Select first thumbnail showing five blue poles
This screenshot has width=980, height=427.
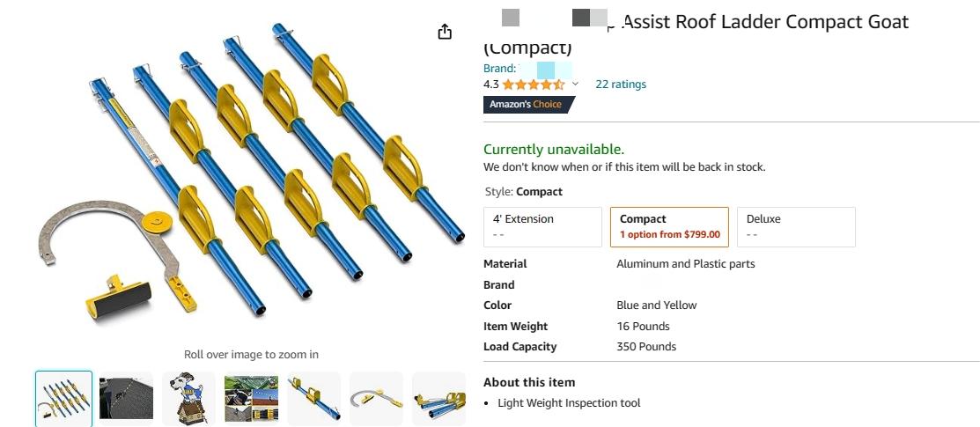point(63,398)
